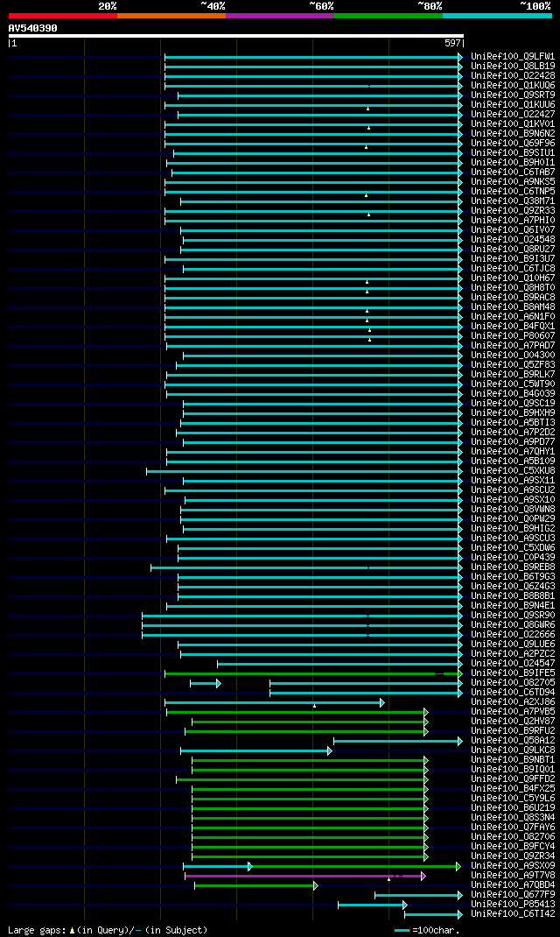This screenshot has height=937, width=560.
Task: Select the UniRef100_A7QBD4 label
Action: coord(513,885)
